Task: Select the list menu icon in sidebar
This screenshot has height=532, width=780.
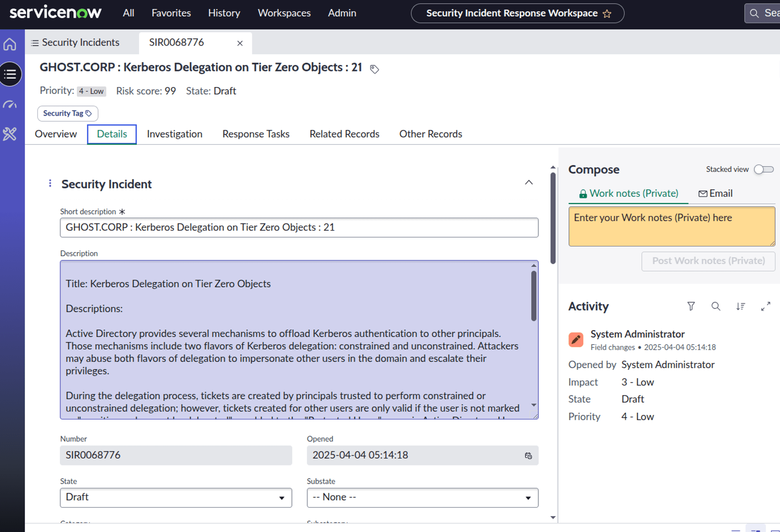Action: (10, 74)
